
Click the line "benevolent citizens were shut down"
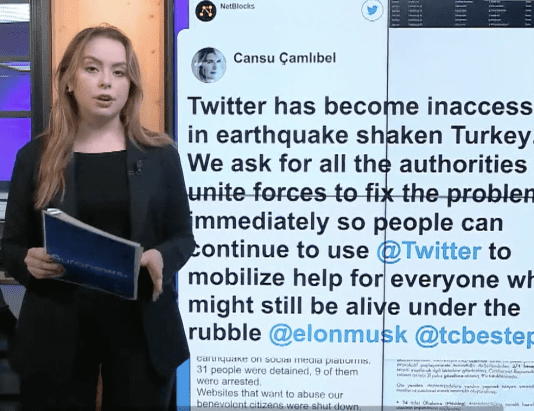[278, 405]
